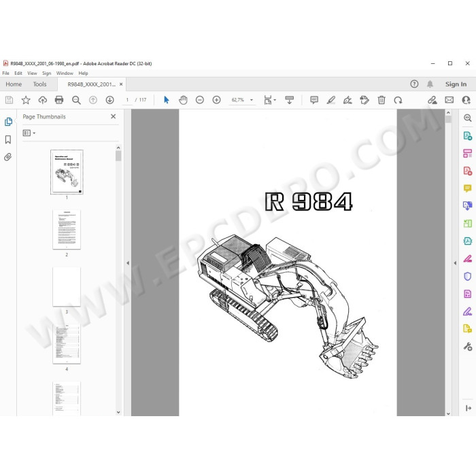Open More Tools wrench in right pane
The width and height of the screenshot is (476, 476).
tap(468, 346)
